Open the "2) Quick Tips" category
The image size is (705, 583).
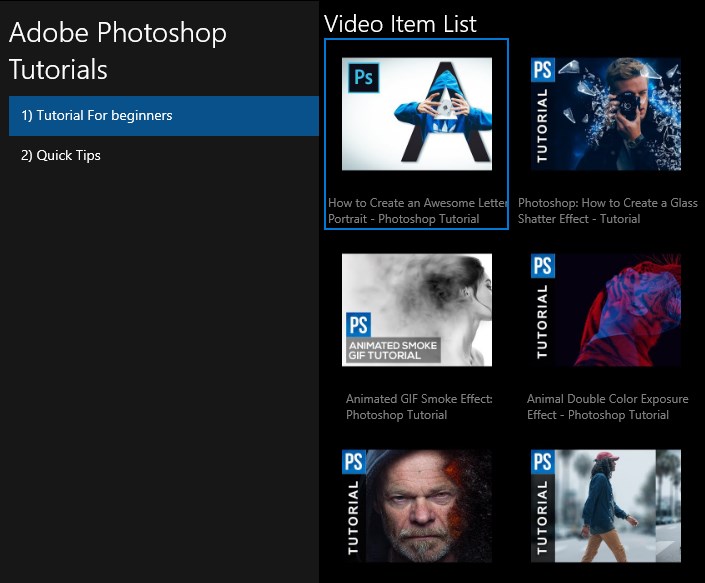point(164,156)
